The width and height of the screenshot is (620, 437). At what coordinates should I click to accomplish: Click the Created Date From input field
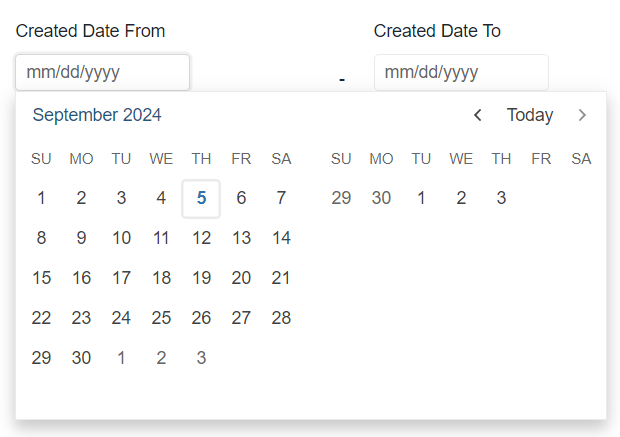point(102,72)
